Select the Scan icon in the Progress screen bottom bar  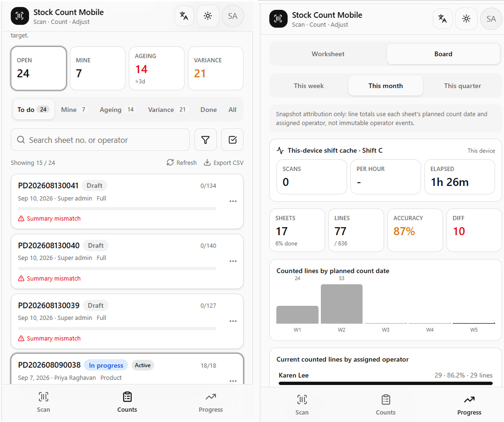(x=302, y=400)
